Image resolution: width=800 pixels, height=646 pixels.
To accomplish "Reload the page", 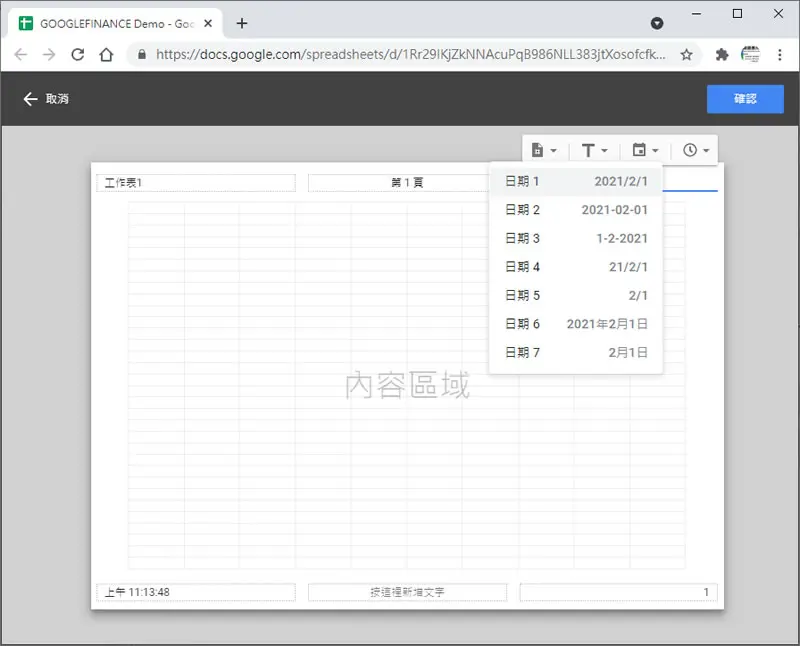I will [x=78, y=55].
